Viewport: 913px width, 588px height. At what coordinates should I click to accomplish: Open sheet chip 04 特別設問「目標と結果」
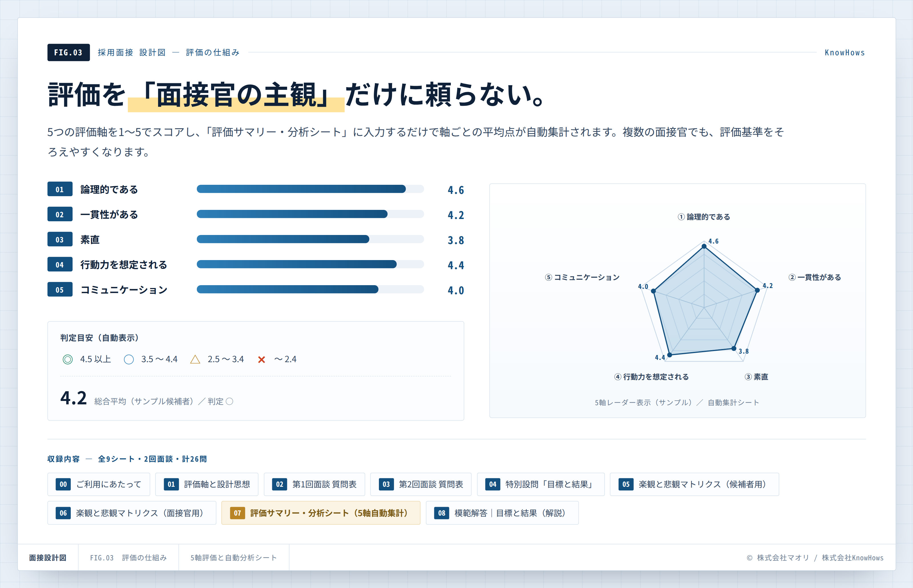tap(541, 484)
